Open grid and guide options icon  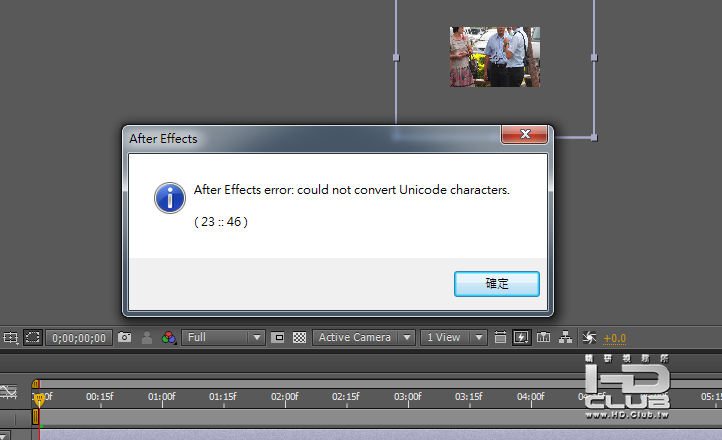point(10,338)
